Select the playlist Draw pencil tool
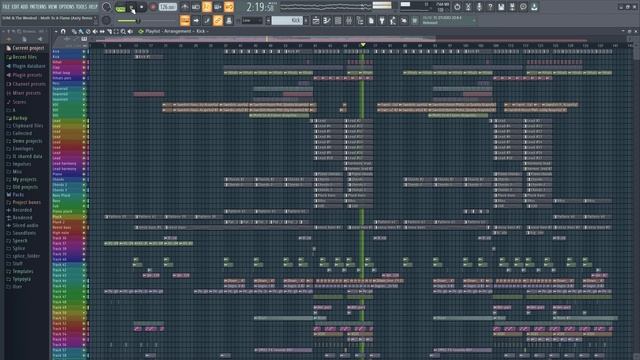 click(x=74, y=31)
